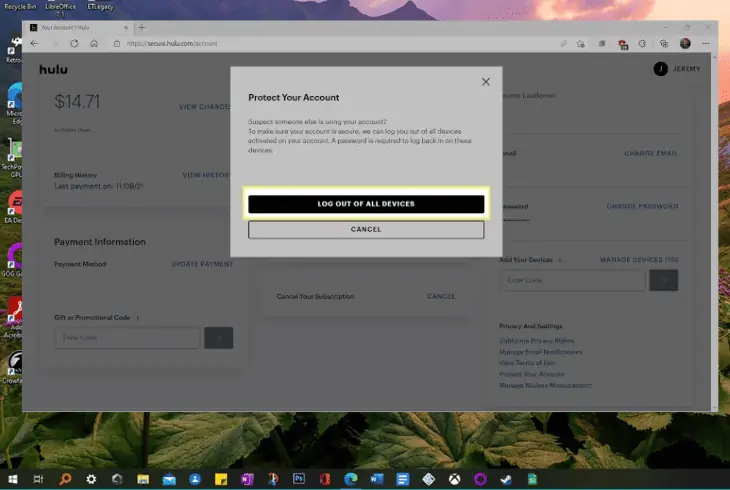The height and width of the screenshot is (490, 730).
Task: Open Mail app on taskbar
Action: point(169,479)
